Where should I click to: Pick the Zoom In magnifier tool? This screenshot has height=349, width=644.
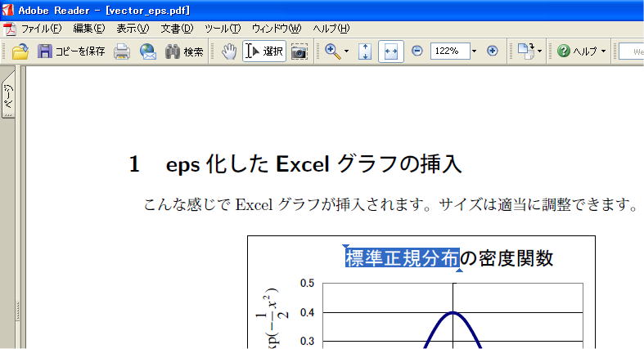(x=332, y=51)
